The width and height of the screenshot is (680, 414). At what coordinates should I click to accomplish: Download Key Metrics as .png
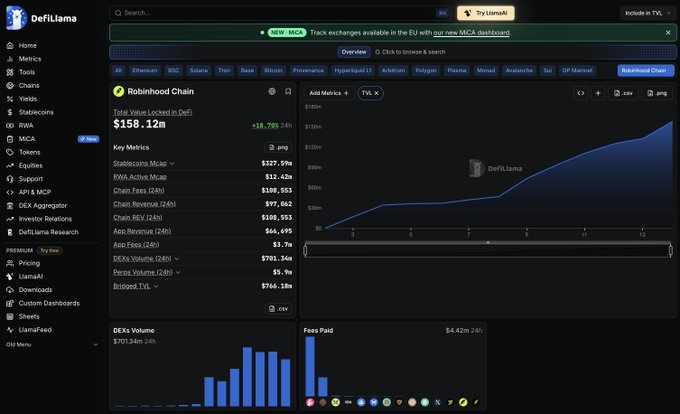point(278,147)
